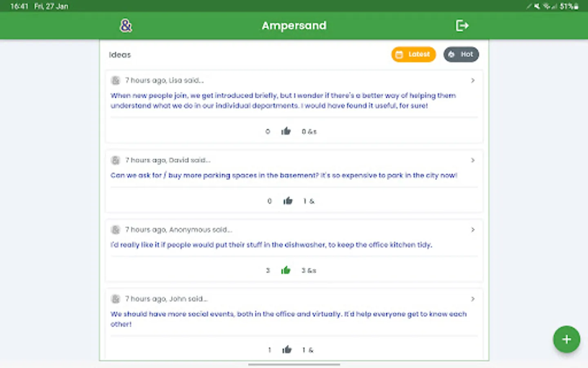
Task: Click the logout icon in the header
Action: 462,26
